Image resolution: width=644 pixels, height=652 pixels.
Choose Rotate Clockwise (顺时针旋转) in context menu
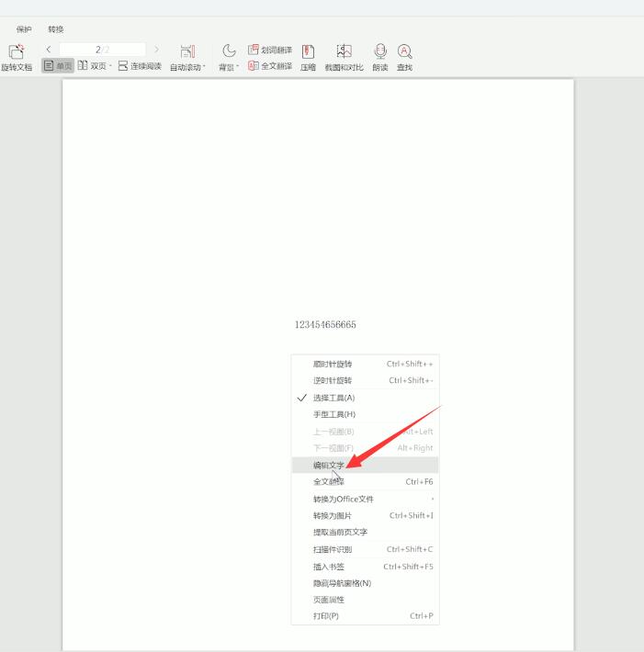pyautogui.click(x=366, y=364)
